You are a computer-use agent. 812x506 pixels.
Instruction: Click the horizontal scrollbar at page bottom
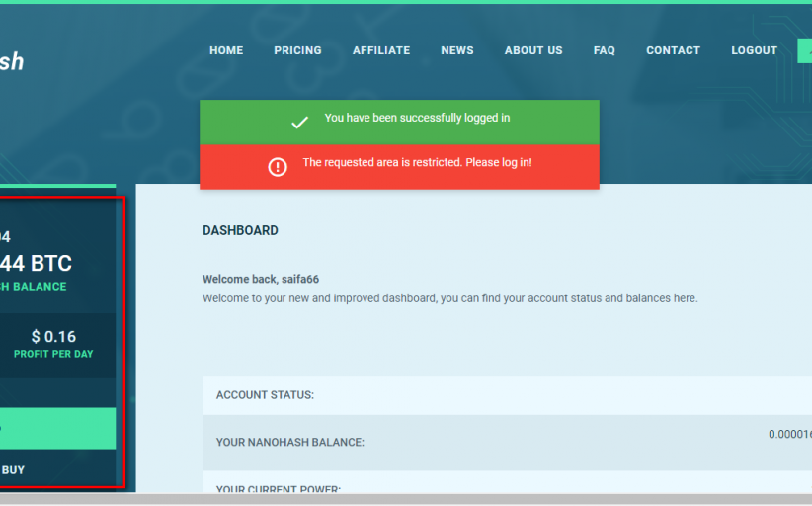click(406, 499)
